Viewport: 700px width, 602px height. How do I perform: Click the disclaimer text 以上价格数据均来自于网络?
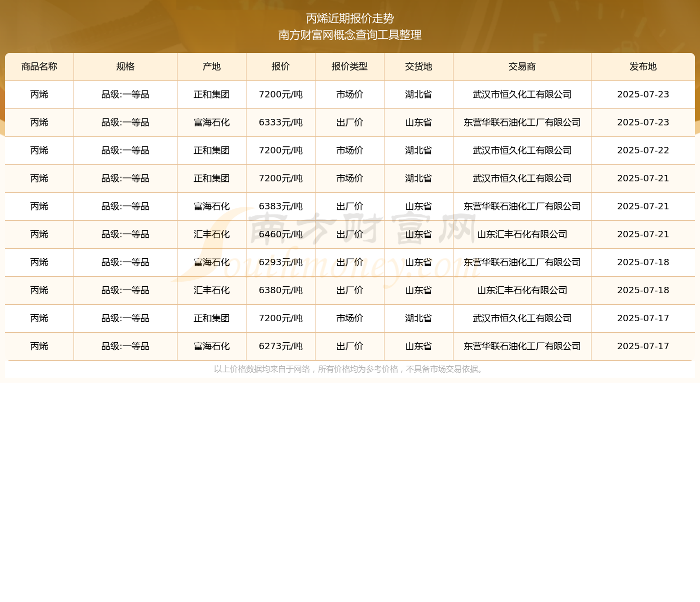coord(262,369)
